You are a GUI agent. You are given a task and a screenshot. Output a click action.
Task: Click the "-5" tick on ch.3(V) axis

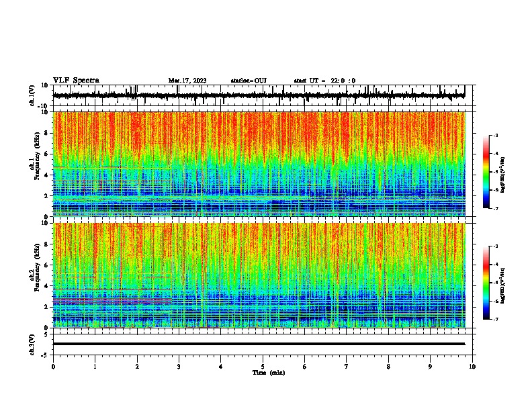pyautogui.click(x=46, y=355)
